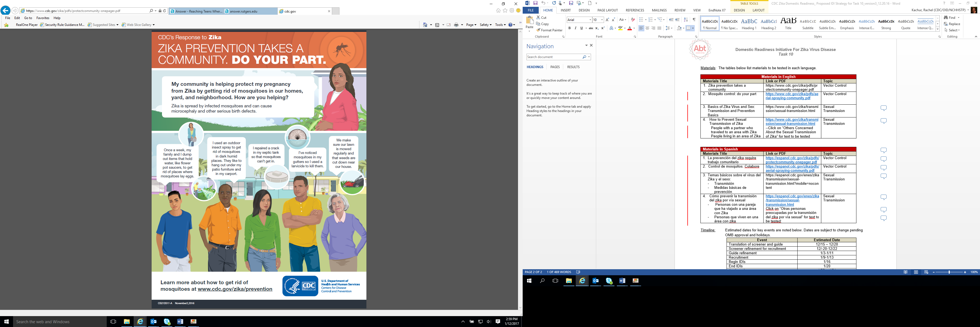Apply center alignment to the paragraph
Viewport: 980px width, 327px height.
point(647,28)
